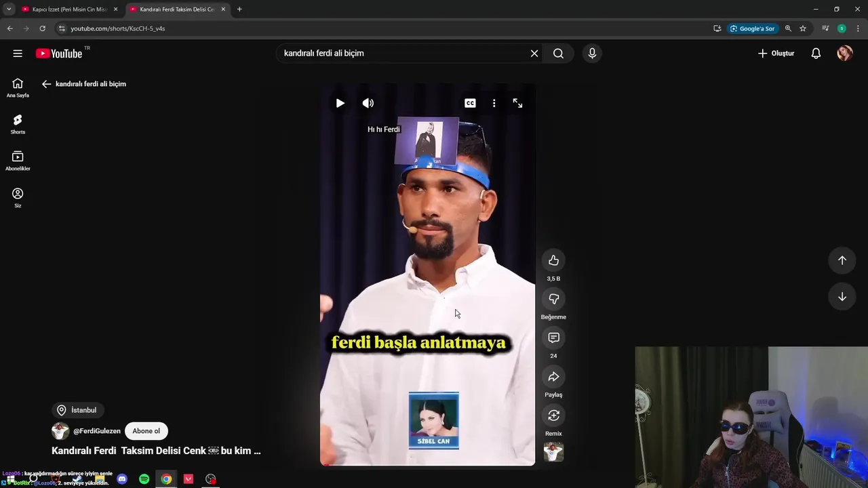Install the app from address bar

coord(717,28)
